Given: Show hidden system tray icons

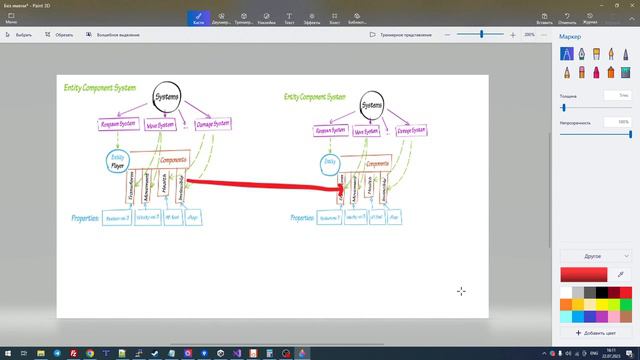Looking at the screenshot, I should [544, 353].
